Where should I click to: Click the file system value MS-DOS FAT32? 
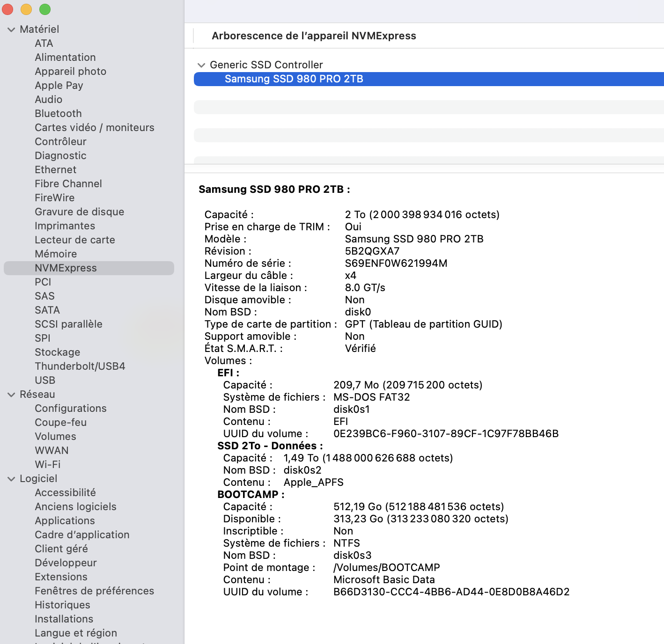(372, 397)
